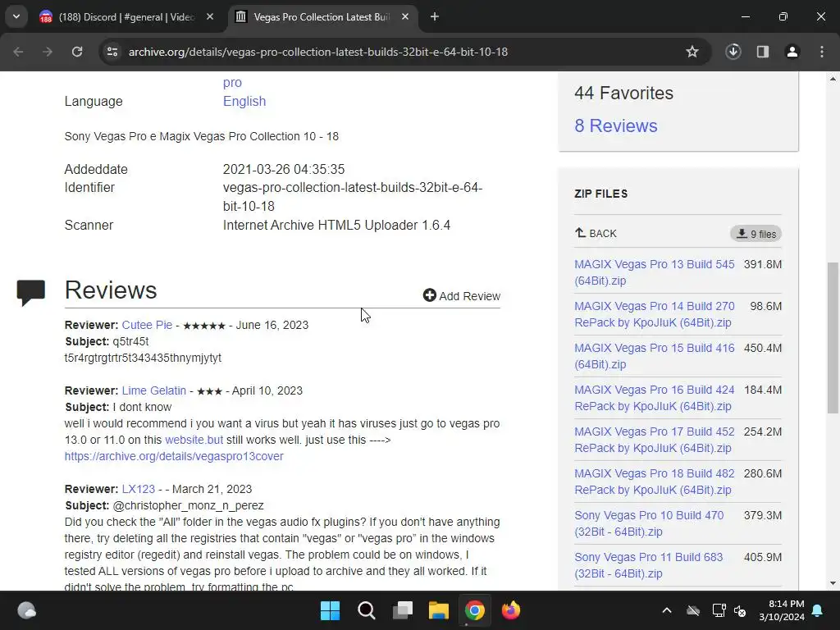
Task: Open Chrome three-dot menu
Action: pos(822,52)
